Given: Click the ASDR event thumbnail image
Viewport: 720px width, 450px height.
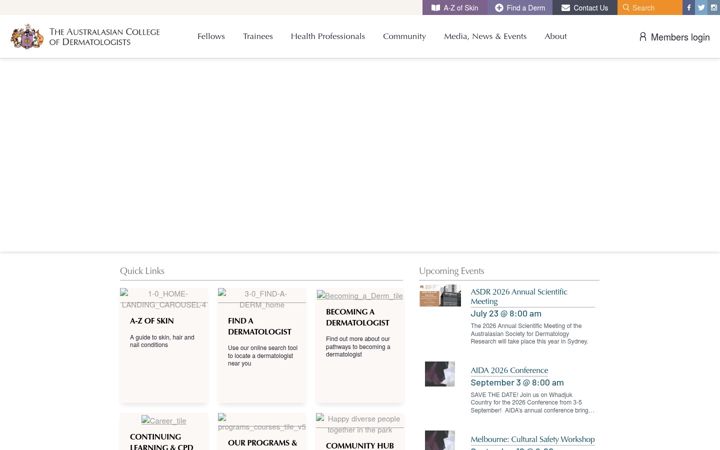Looking at the screenshot, I should coord(440,296).
